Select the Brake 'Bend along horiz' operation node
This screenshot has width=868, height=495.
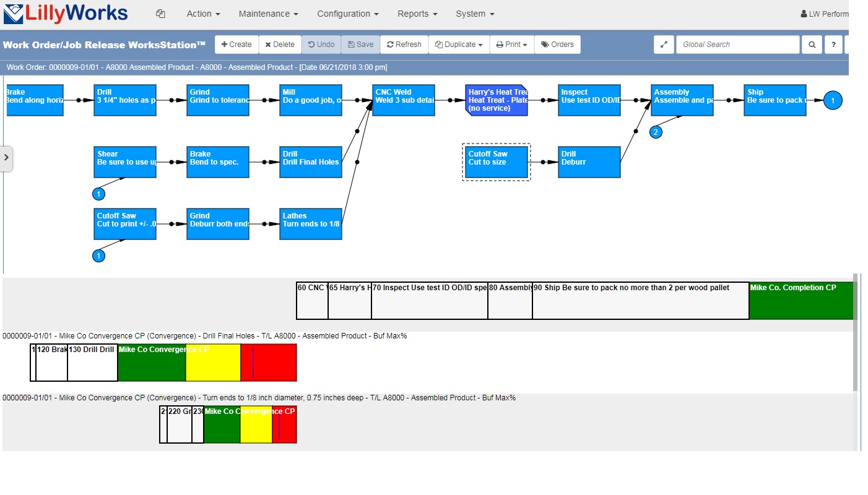(x=35, y=100)
